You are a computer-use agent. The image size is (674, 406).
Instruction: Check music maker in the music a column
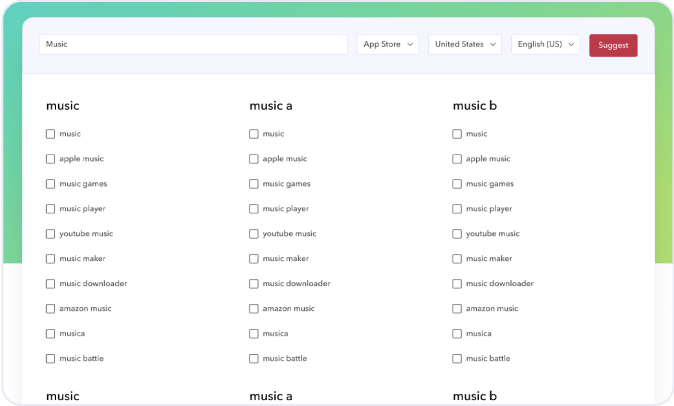[x=254, y=259]
